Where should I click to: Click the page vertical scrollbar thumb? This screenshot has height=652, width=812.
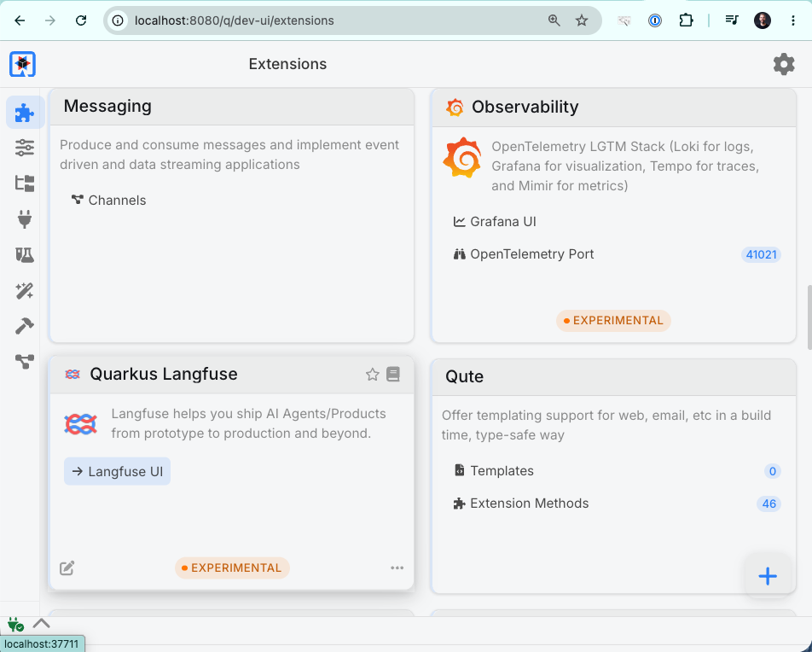click(x=809, y=317)
